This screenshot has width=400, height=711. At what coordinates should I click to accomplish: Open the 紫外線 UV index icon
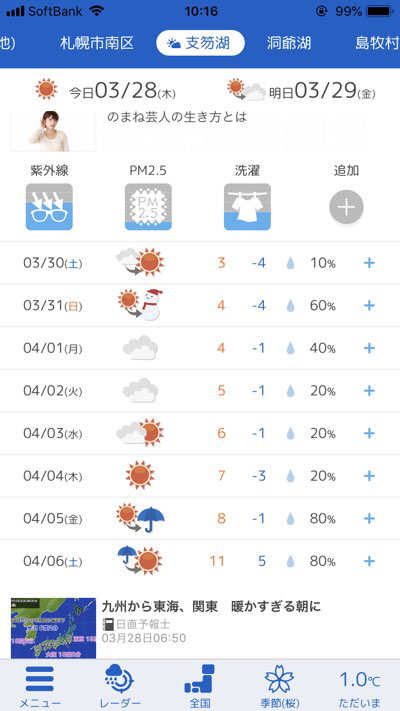(x=49, y=207)
